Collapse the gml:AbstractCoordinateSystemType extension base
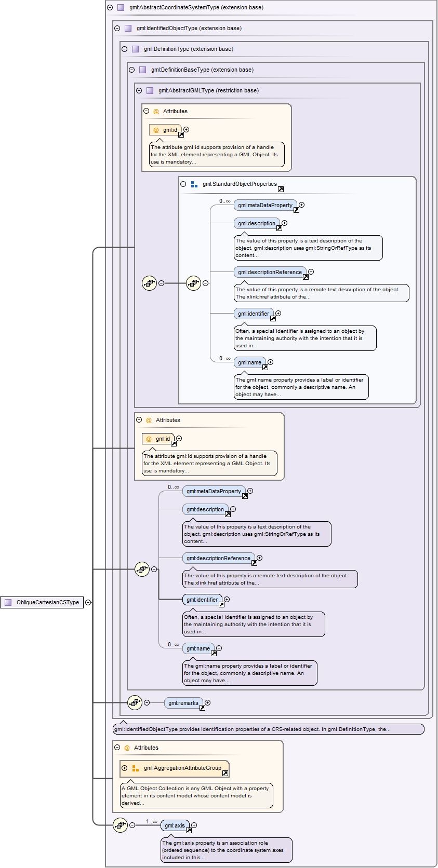The height and width of the screenshot is (868, 438). [110, 7]
